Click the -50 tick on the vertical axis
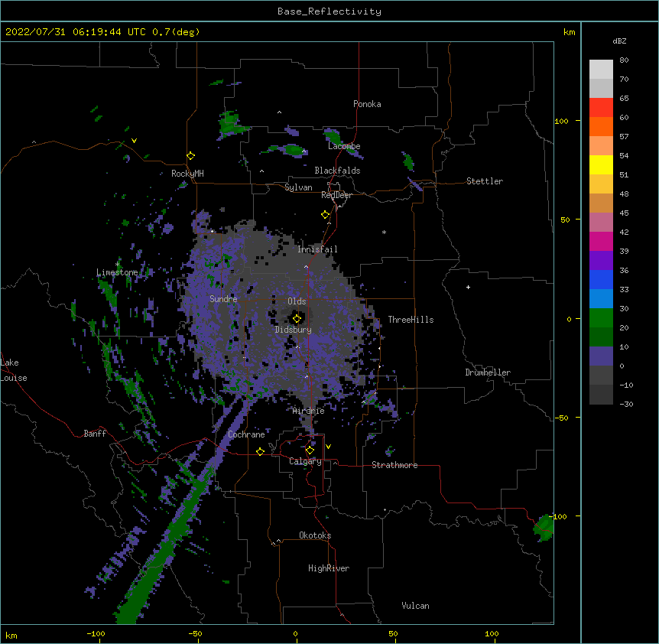659x644 pixels. [561, 418]
